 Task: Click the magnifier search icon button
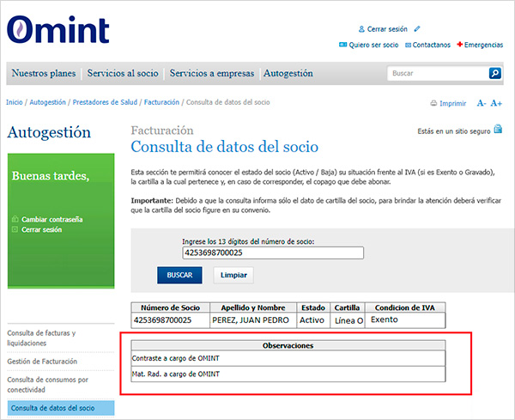coord(495,73)
